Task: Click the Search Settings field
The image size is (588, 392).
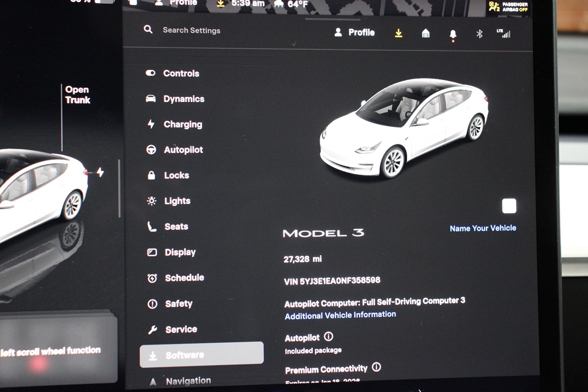Action: (x=191, y=30)
